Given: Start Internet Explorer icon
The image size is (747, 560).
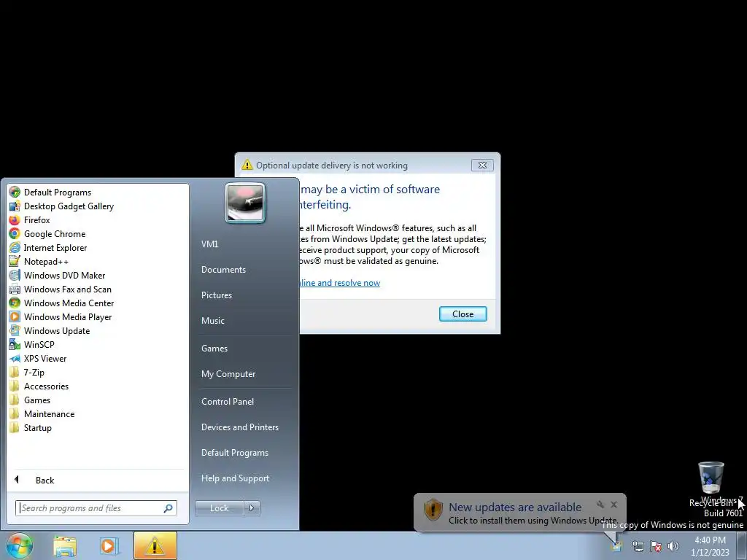Looking at the screenshot, I should click(x=15, y=248).
